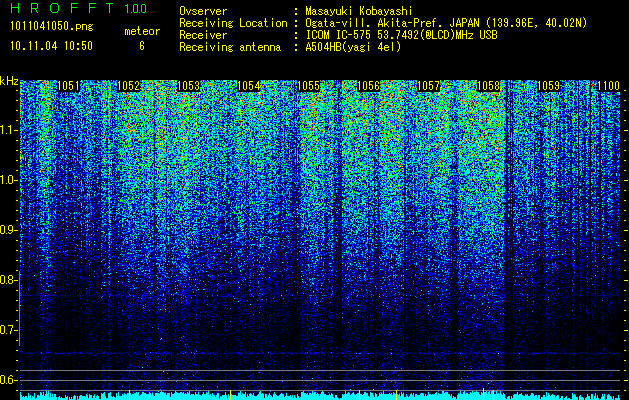The image size is (629, 400).
Task: Click the HROFFT program title text
Action: click(x=64, y=8)
